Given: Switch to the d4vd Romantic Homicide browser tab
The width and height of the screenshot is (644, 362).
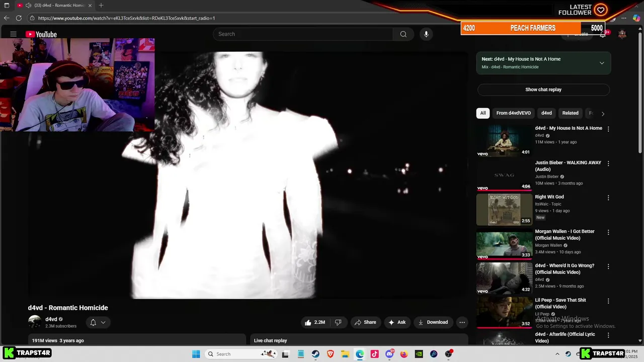Looking at the screenshot, I should (55, 6).
